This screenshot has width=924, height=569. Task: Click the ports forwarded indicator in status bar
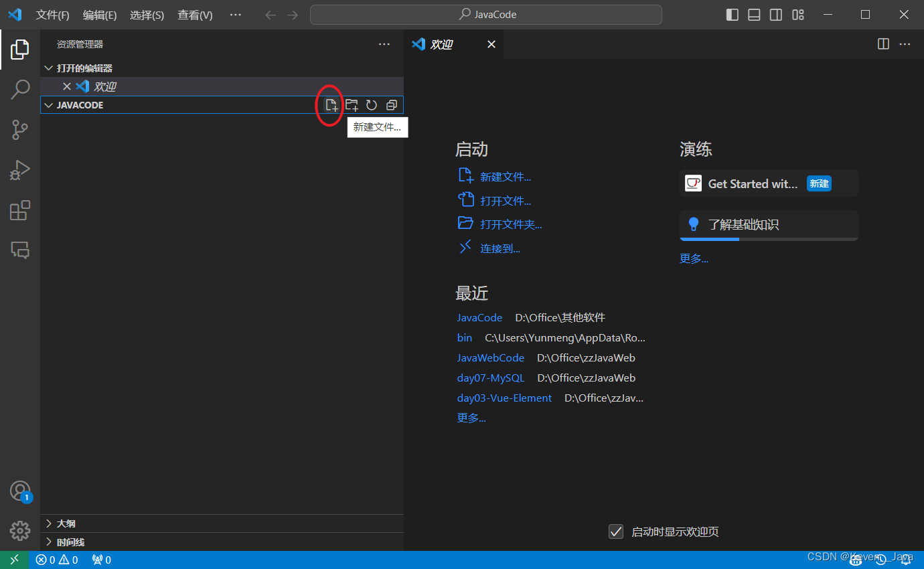(102, 560)
